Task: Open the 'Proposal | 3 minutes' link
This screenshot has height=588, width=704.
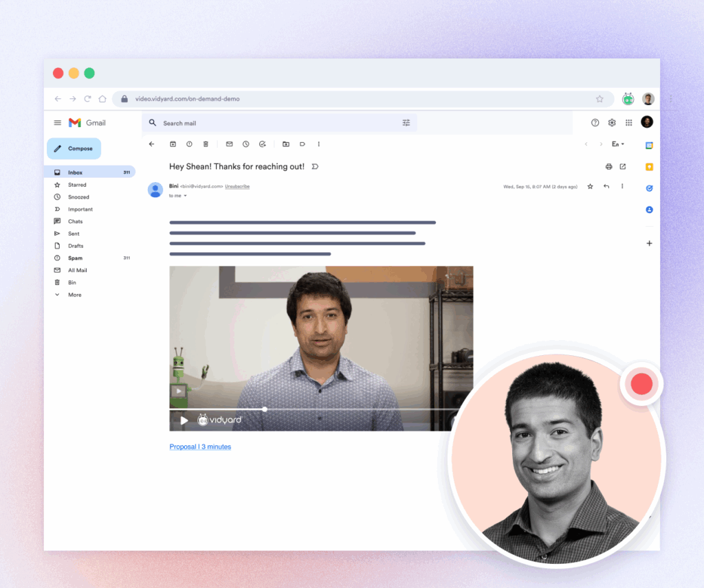Action: pos(200,446)
